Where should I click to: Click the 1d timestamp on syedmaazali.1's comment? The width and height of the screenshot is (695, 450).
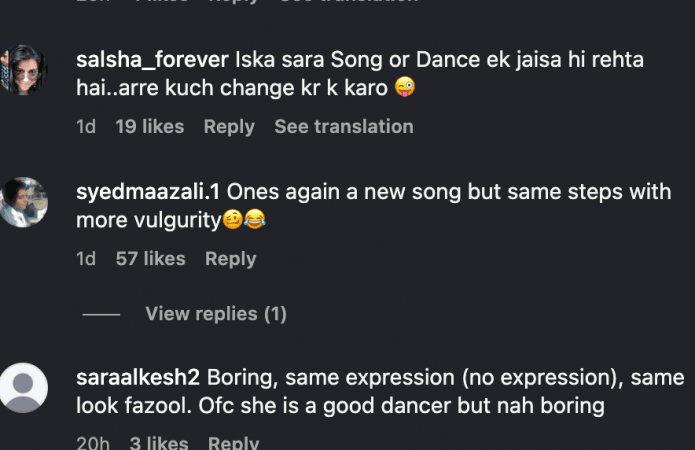[x=86, y=259]
